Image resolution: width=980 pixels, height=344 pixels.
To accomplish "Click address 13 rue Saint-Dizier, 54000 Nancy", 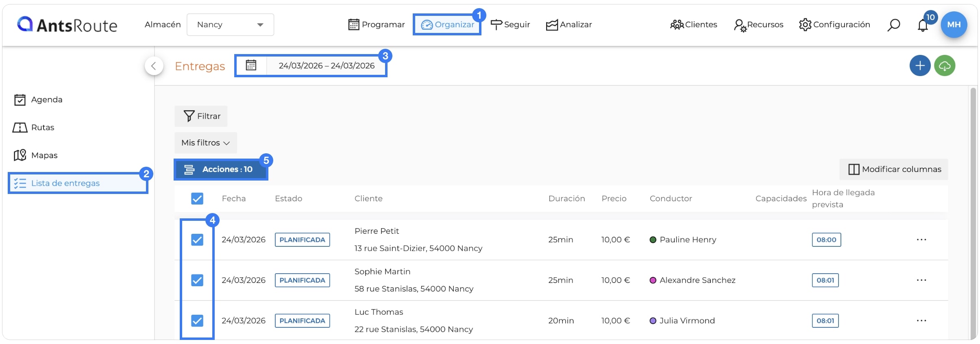I will coord(418,248).
